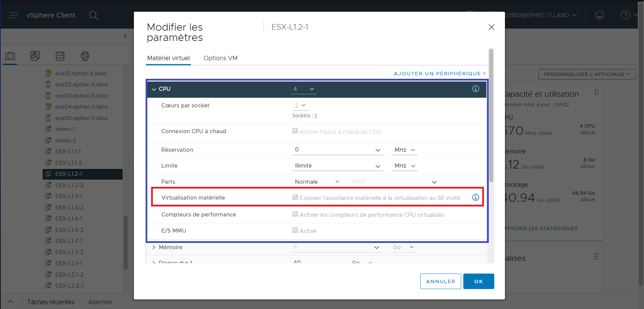Open the Cœurs par socket dropdown
This screenshot has width=644, height=309.
300,105
